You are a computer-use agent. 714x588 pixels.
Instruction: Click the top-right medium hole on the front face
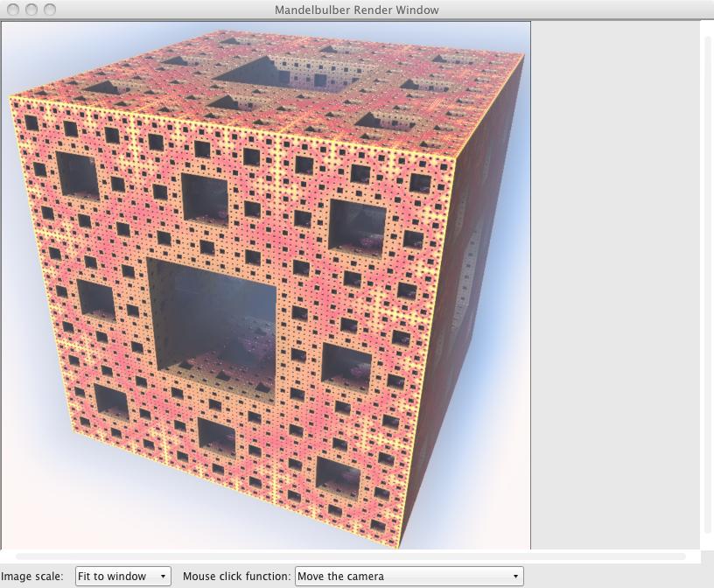tap(358, 225)
